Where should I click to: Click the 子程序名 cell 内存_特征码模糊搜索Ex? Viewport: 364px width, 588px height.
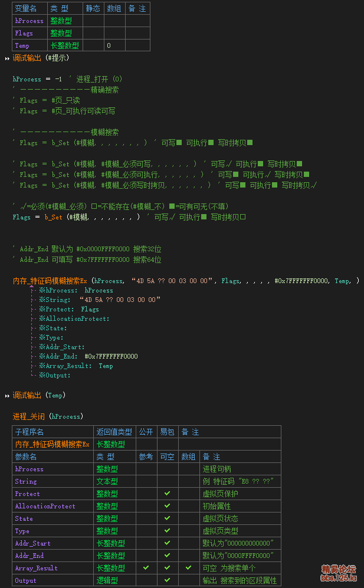53,444
